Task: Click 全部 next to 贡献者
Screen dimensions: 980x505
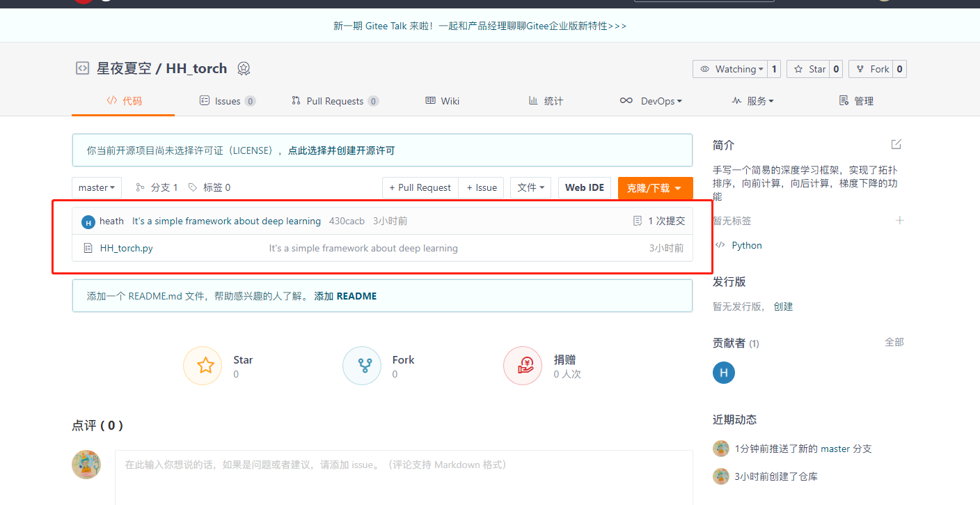Action: tap(894, 342)
